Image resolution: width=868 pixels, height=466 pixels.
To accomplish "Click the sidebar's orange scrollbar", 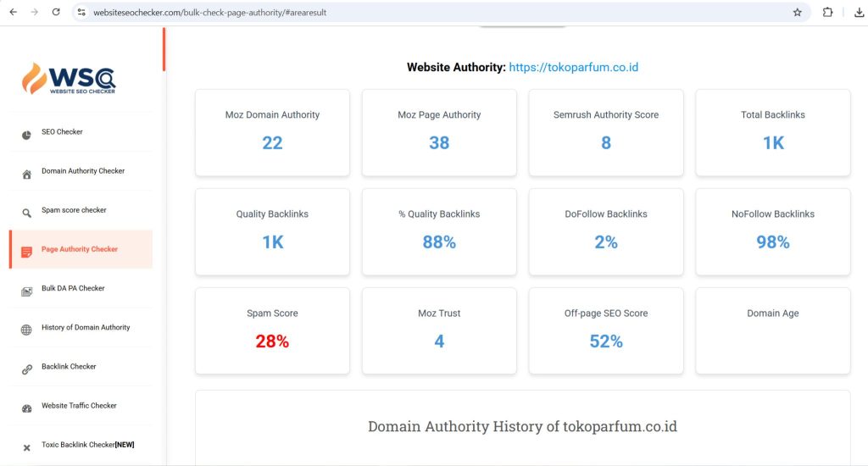I will 164,49.
